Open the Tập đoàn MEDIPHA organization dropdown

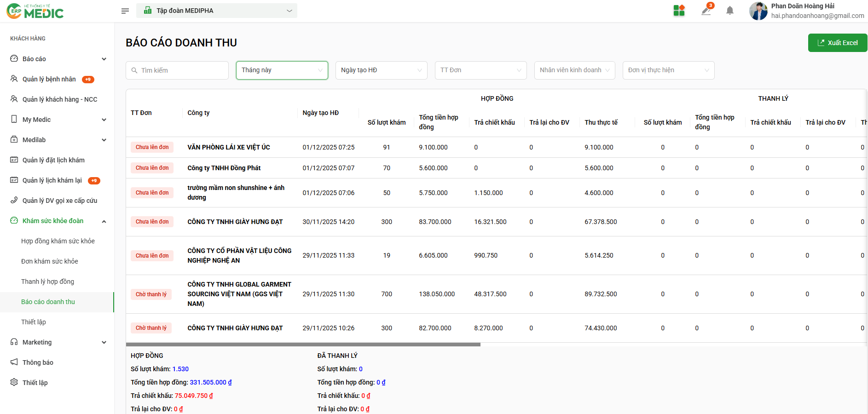tap(217, 11)
